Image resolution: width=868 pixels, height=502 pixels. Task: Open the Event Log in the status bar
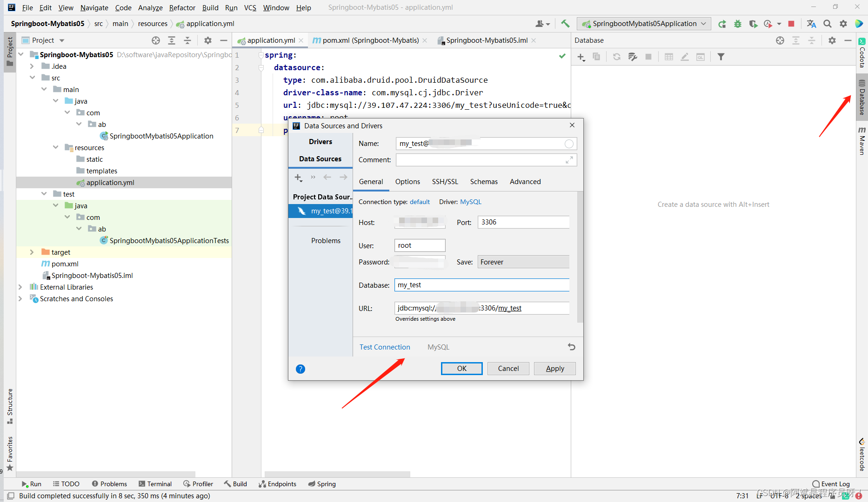click(831, 484)
